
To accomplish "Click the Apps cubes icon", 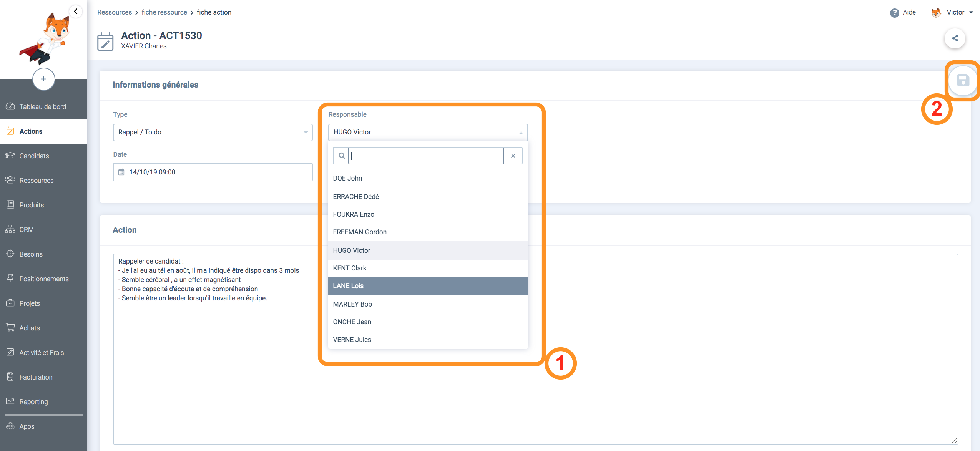I will click(x=10, y=426).
